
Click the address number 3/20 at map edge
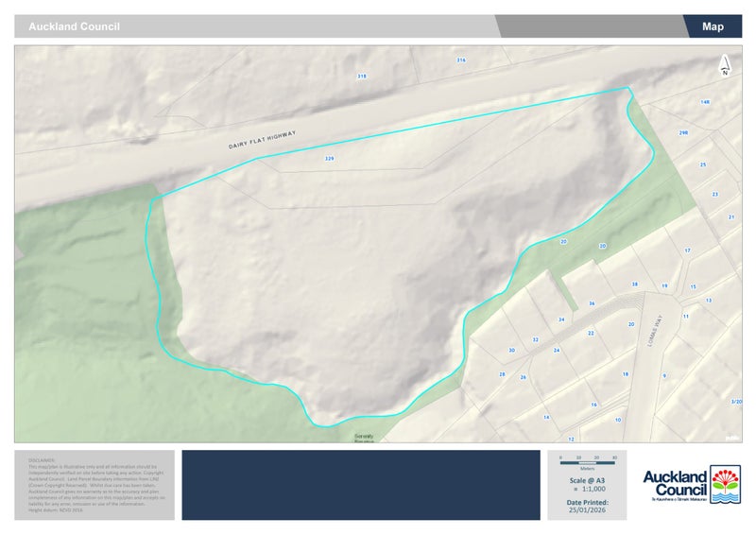[735, 402]
